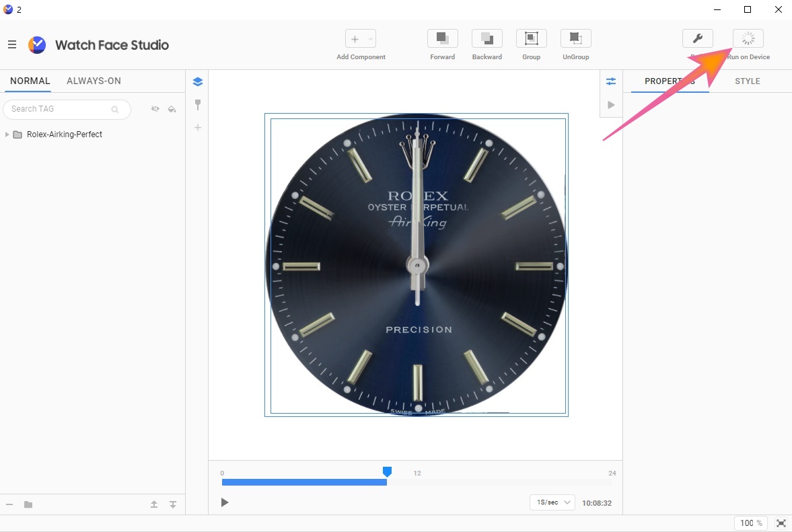
Task: Click the 10:08:32 time display
Action: [x=597, y=502]
